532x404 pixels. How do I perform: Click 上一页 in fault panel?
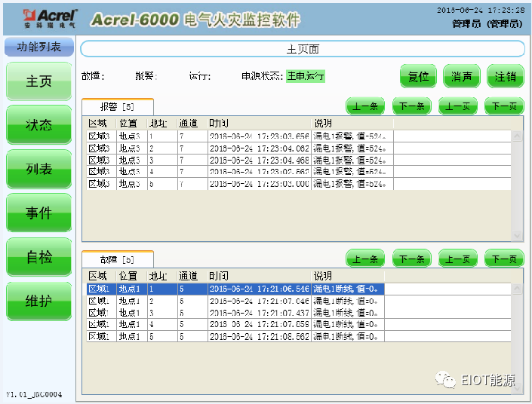tap(458, 259)
